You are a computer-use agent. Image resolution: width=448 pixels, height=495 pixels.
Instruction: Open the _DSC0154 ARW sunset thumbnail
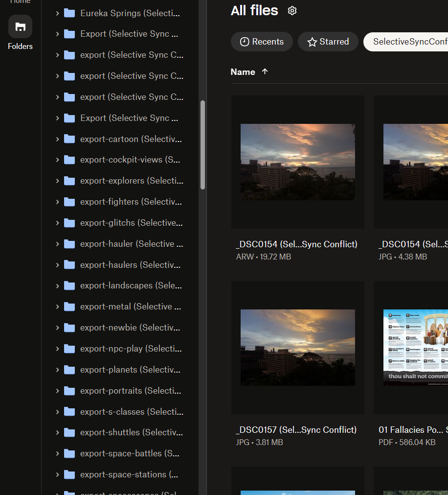297,162
